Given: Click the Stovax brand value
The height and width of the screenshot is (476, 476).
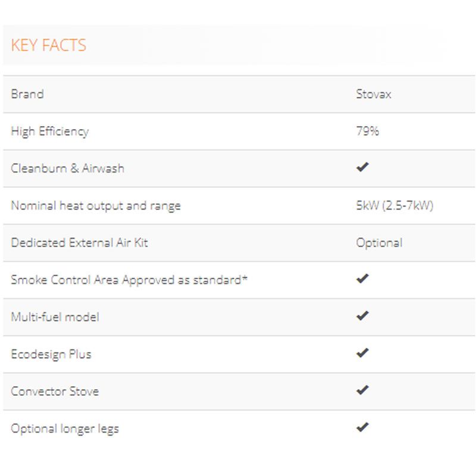Looking at the screenshot, I should tap(374, 94).
